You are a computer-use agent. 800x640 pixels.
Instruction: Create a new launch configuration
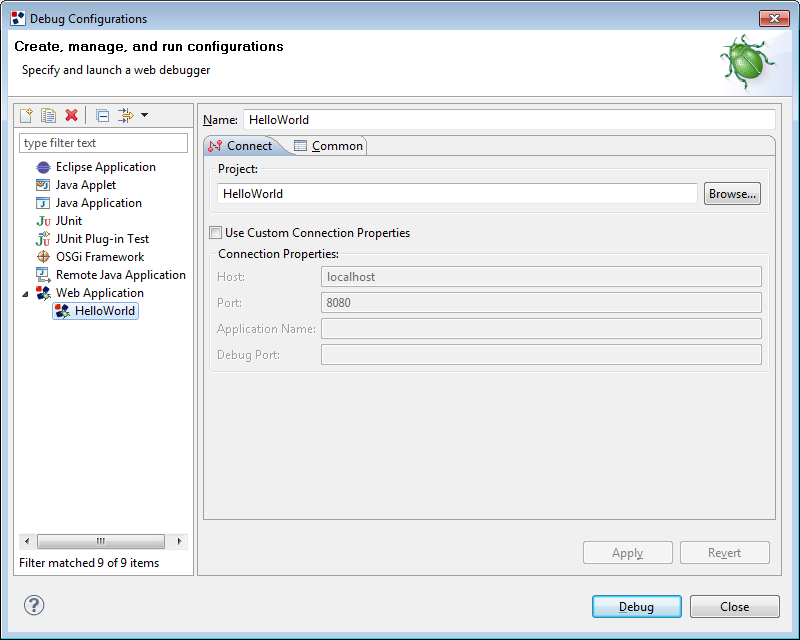tap(26, 115)
